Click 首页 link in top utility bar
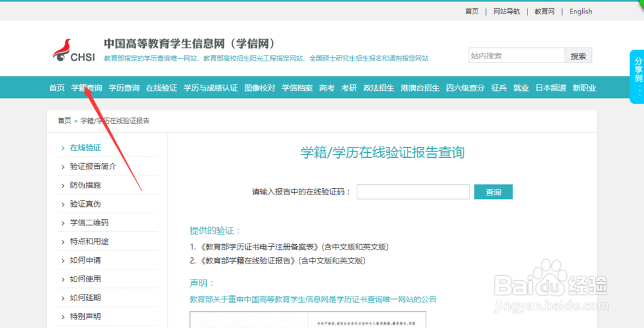The height and width of the screenshot is (328, 644). tap(472, 12)
